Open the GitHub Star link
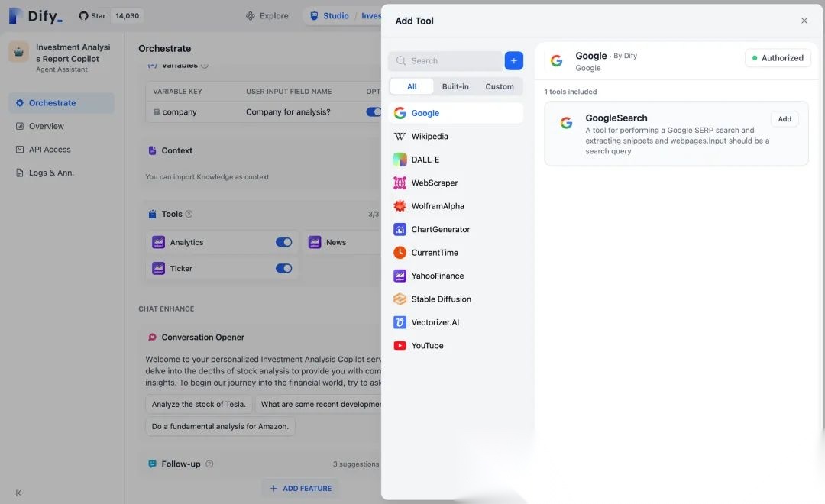The height and width of the screenshot is (504, 825). tap(92, 16)
